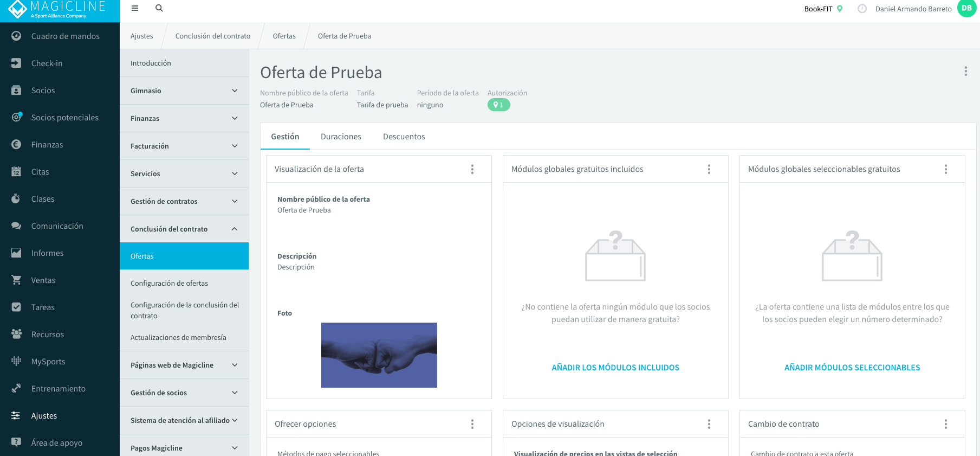Open the Clases sidebar icon

[x=16, y=198]
